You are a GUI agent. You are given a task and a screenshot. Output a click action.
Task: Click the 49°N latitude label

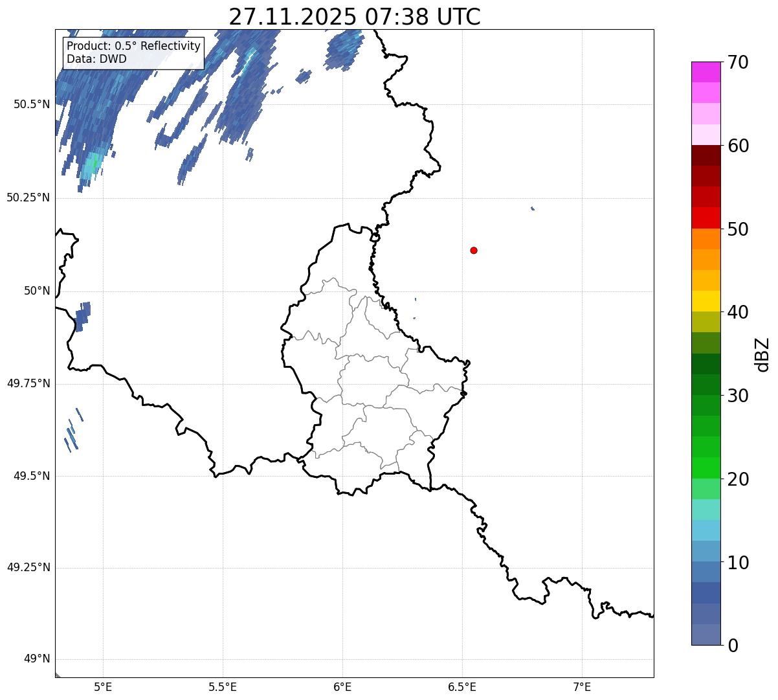(37, 659)
